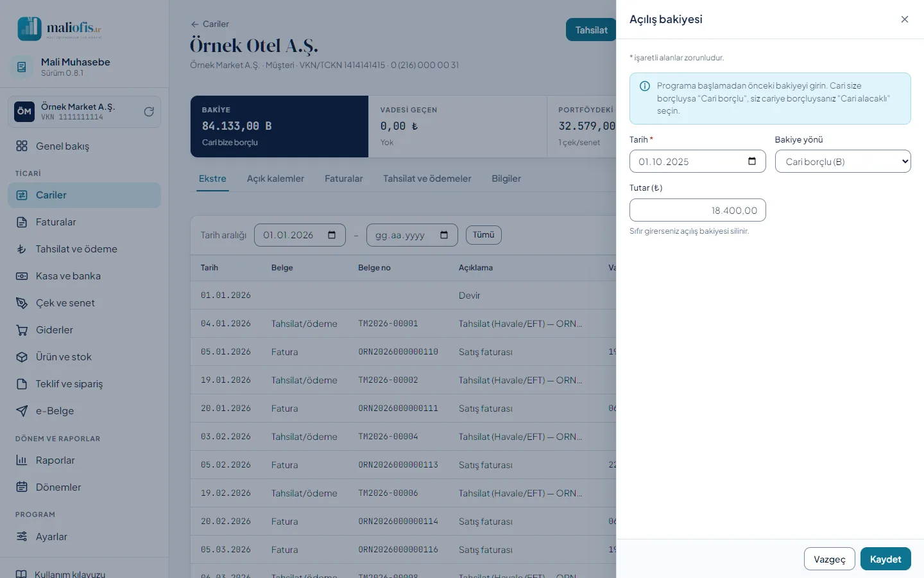Click the refresh icon beside Örnek Market A.Ş.
924x578 pixels.
point(149,112)
